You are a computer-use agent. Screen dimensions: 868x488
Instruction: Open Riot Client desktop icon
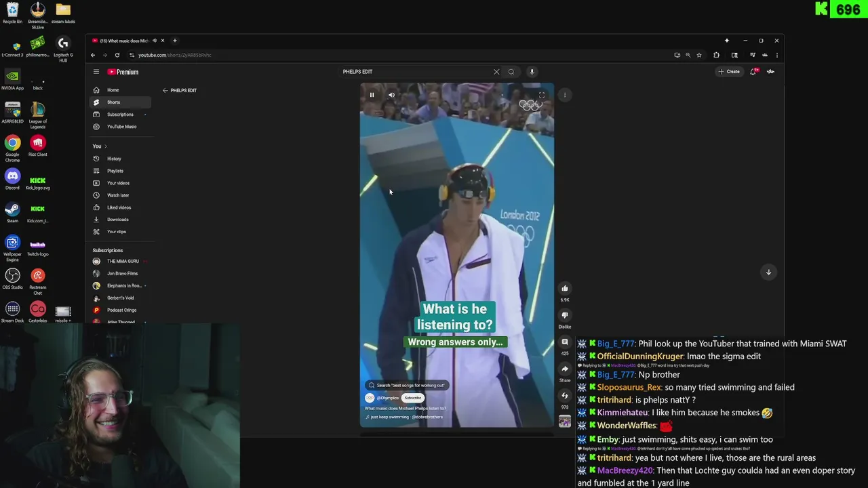38,146
